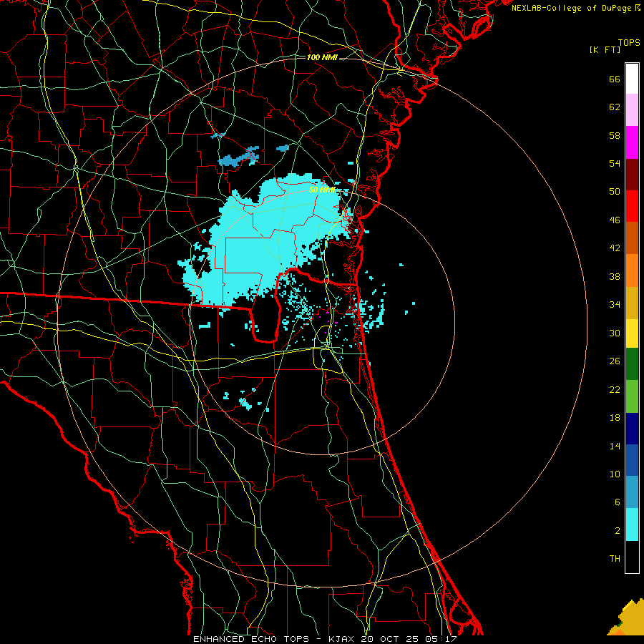The height and width of the screenshot is (644, 644).
Task: Click the 100 NMI range ring label
Action: coord(322,57)
